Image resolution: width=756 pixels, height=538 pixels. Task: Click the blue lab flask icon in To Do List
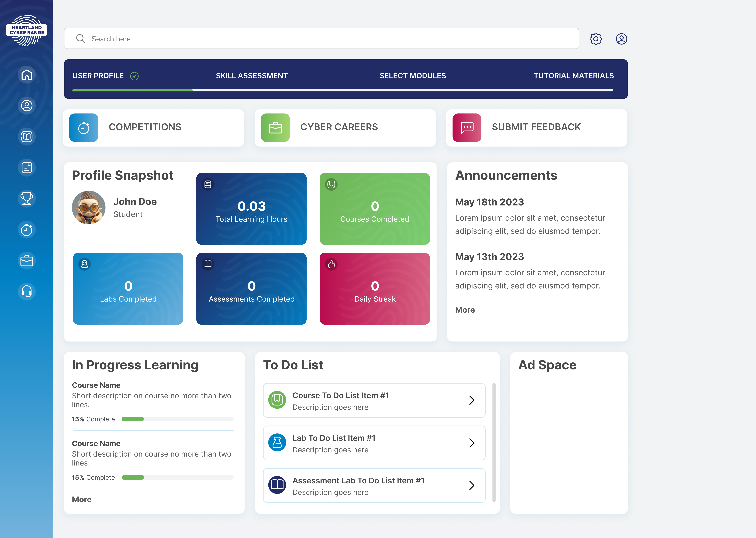click(x=277, y=443)
